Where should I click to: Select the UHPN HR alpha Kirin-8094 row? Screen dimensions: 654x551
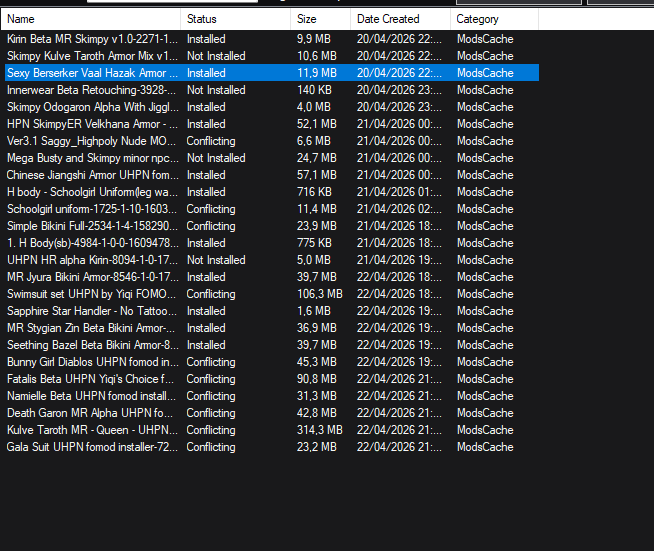(272, 260)
